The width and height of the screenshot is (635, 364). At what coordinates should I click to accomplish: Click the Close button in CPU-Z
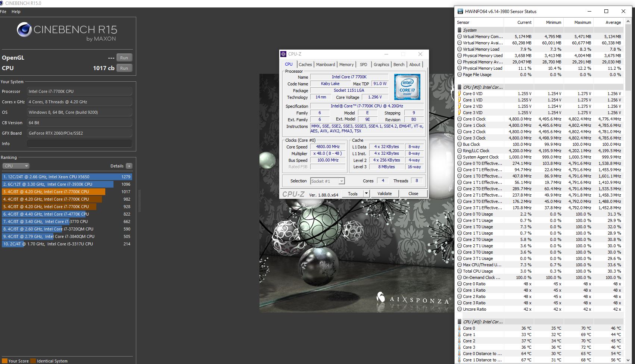point(413,194)
